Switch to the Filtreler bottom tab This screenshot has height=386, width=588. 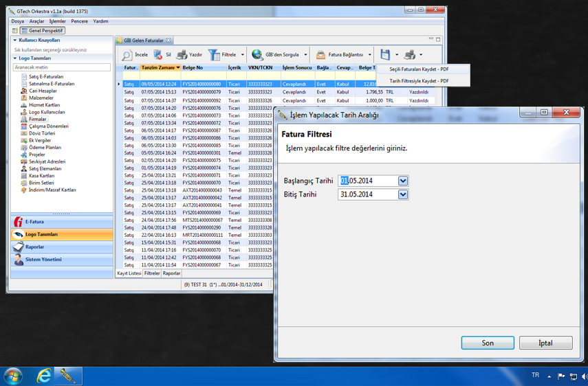coord(152,273)
